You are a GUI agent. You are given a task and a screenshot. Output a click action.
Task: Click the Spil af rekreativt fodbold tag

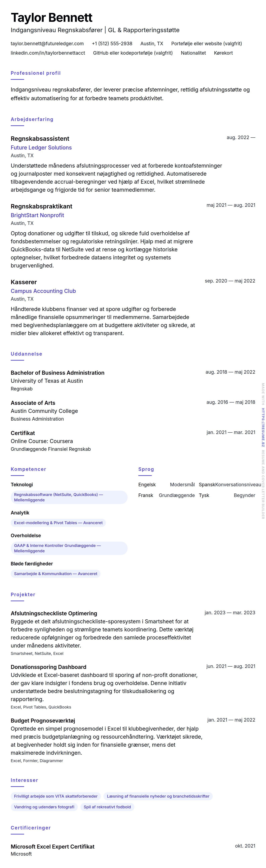click(107, 807)
